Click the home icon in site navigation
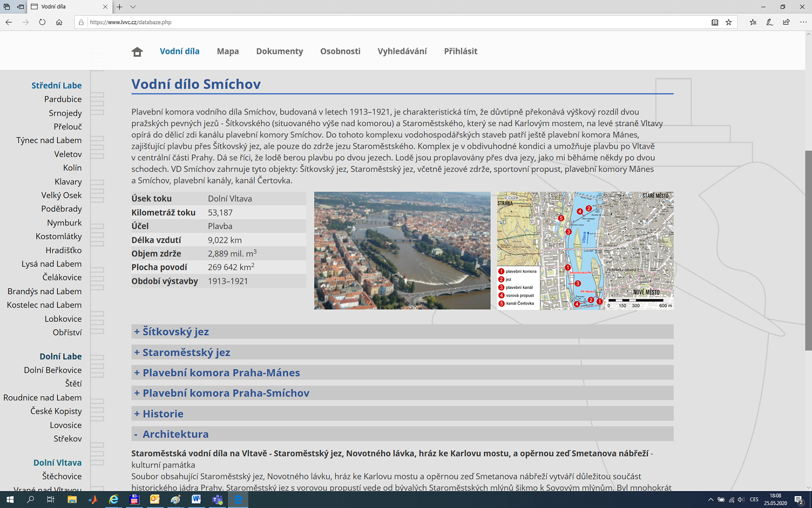The image size is (812, 508). 137,52
